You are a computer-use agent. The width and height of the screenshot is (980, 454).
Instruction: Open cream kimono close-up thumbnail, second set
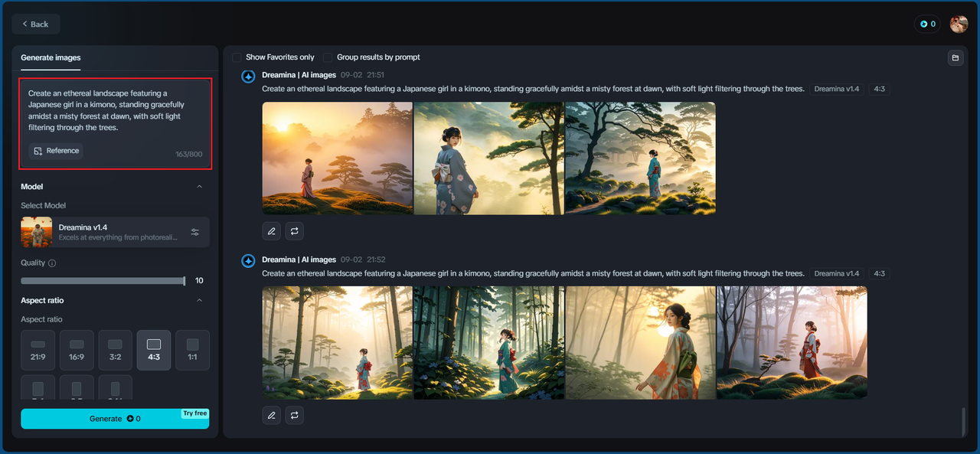(640, 342)
